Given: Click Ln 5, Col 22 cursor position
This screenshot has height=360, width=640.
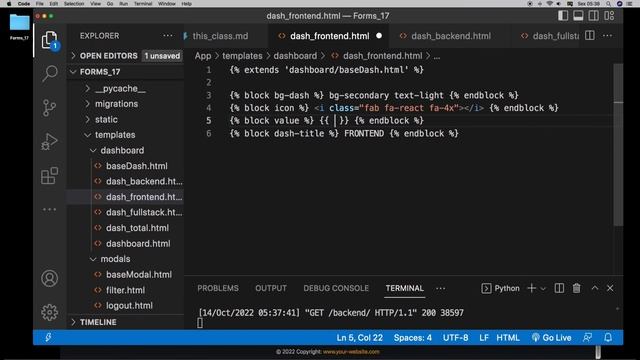Looking at the screenshot, I should click(x=360, y=338).
